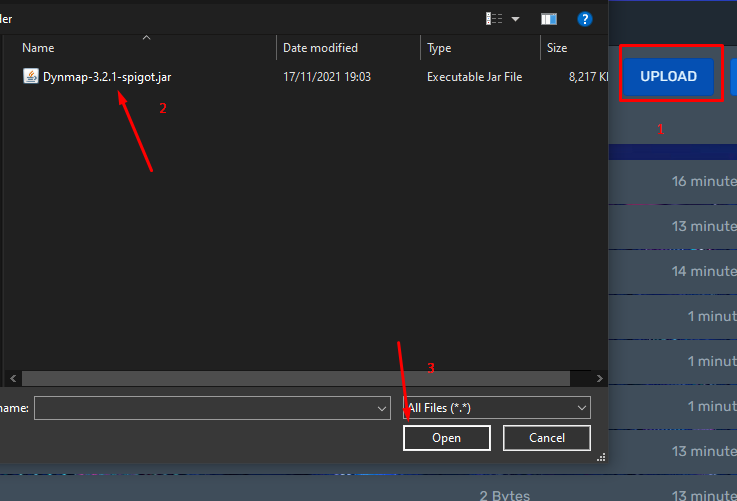Click the Java jar file icon
Screen dimensions: 737x501
[x=31, y=76]
